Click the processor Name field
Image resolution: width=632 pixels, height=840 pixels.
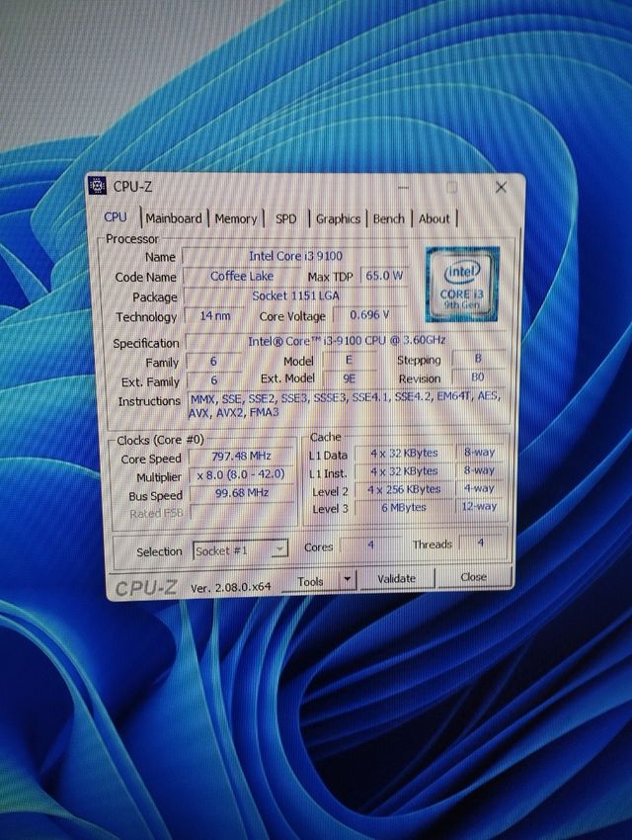294,256
